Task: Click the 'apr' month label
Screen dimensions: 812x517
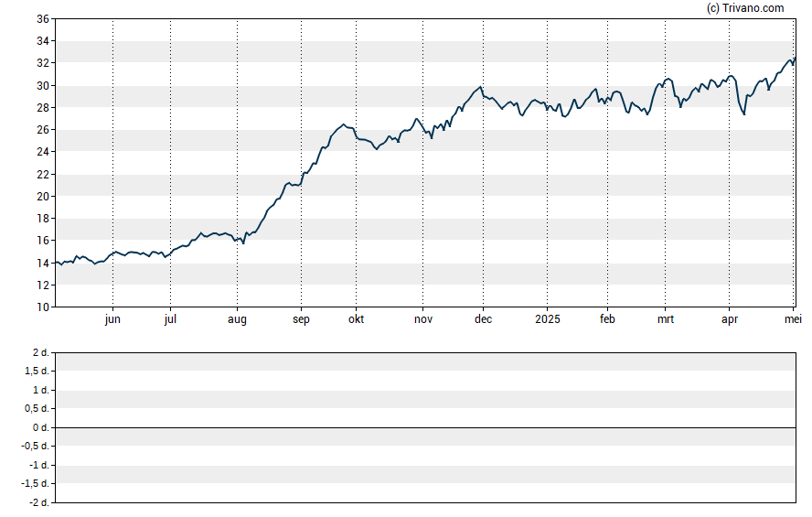Action: pos(729,319)
